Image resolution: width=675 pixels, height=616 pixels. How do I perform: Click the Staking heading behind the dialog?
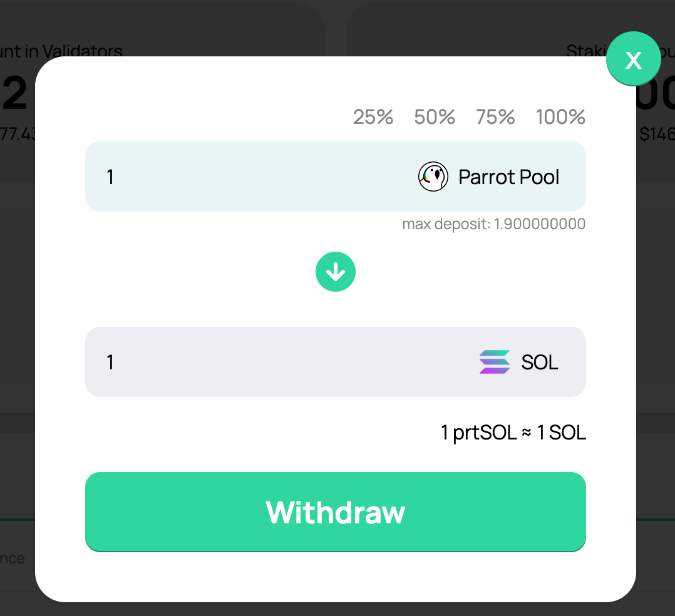pos(586,51)
